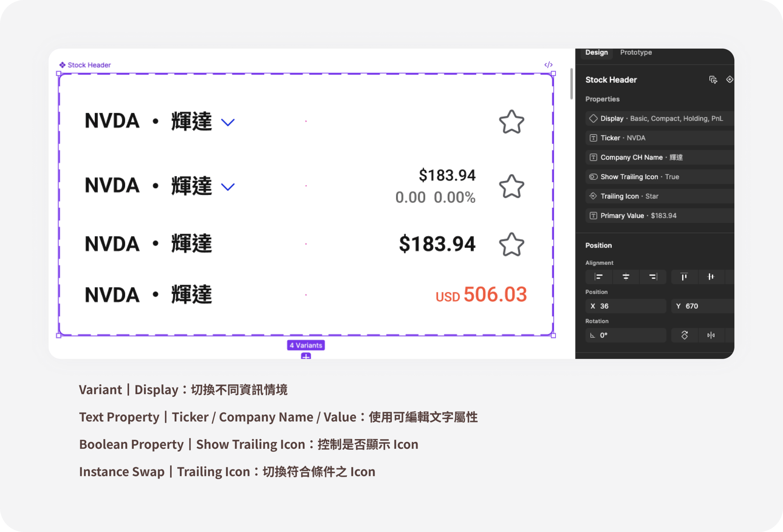Click the canvas vertical scrollbar
783x532 pixels.
pos(571,84)
